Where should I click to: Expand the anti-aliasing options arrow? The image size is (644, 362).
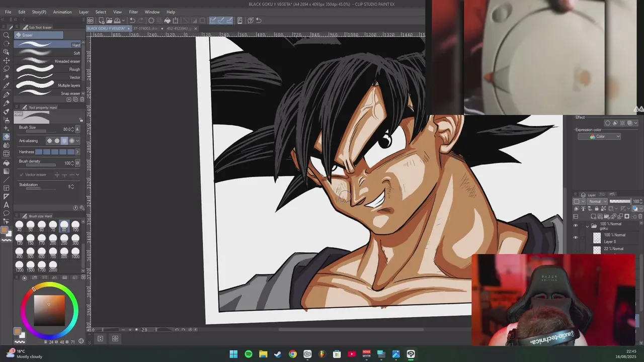tap(77, 141)
